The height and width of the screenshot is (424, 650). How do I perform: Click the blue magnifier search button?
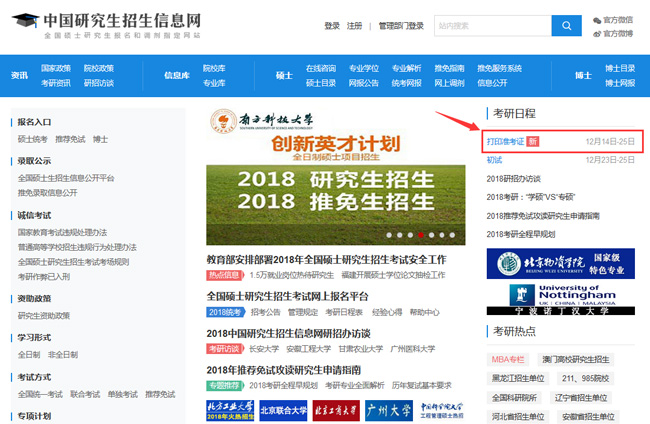(x=566, y=26)
